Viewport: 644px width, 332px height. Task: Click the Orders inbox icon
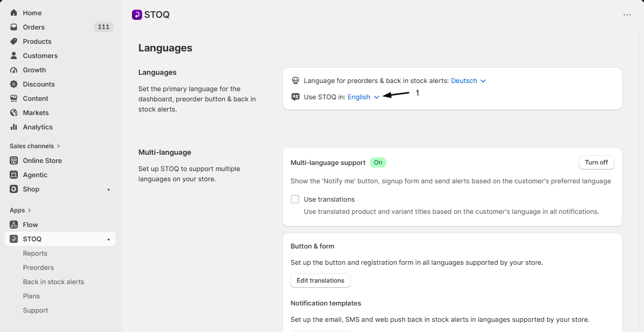click(x=14, y=27)
